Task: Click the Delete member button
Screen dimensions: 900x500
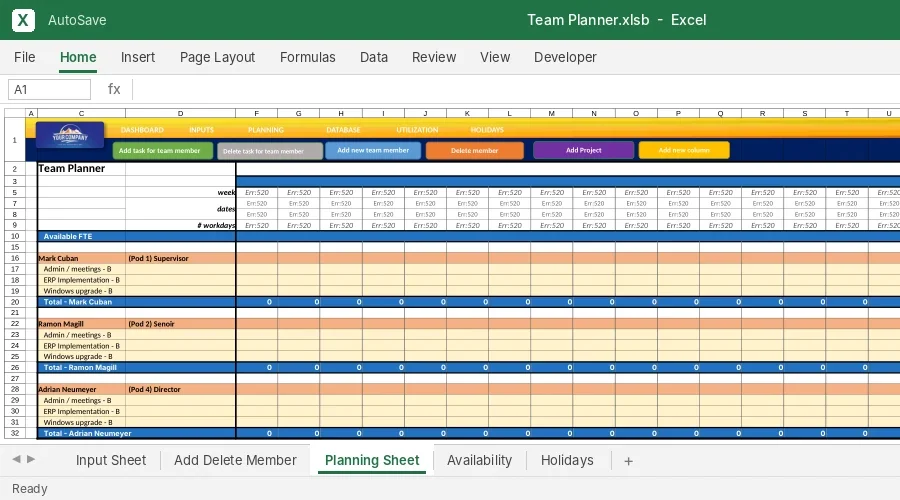Action: [475, 150]
